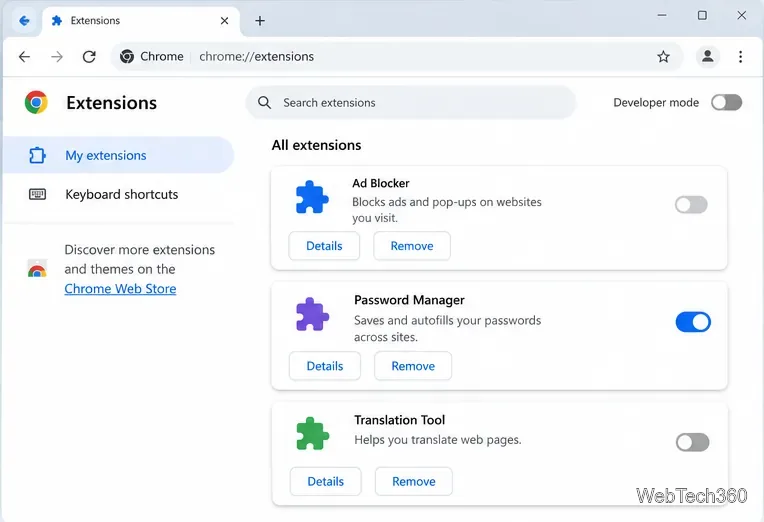
Task: Click the Translation Tool title text
Action: click(x=400, y=420)
